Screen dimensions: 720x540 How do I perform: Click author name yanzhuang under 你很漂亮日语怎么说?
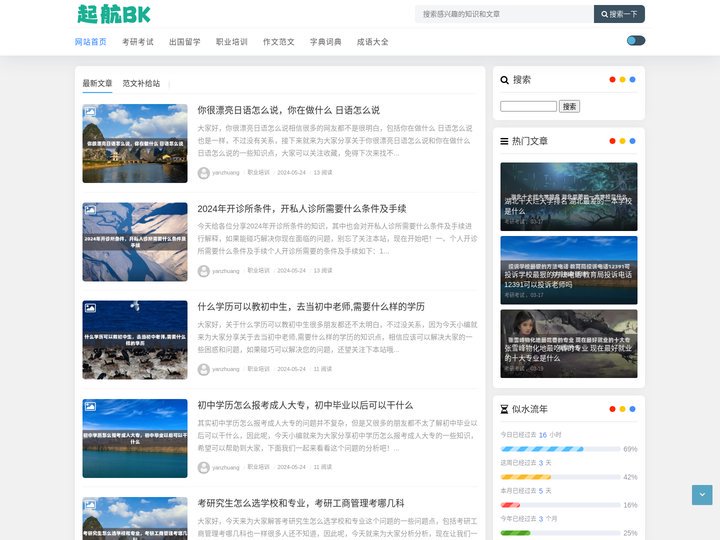(x=225, y=173)
